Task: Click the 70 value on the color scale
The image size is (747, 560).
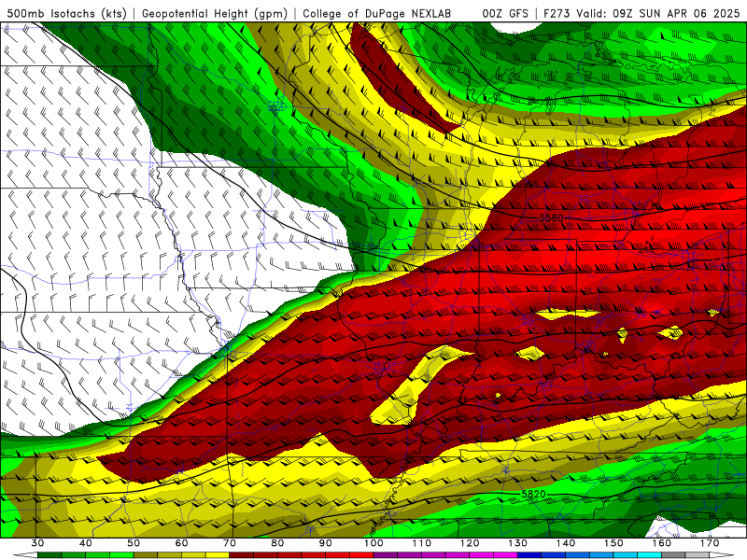Action: tap(230, 543)
